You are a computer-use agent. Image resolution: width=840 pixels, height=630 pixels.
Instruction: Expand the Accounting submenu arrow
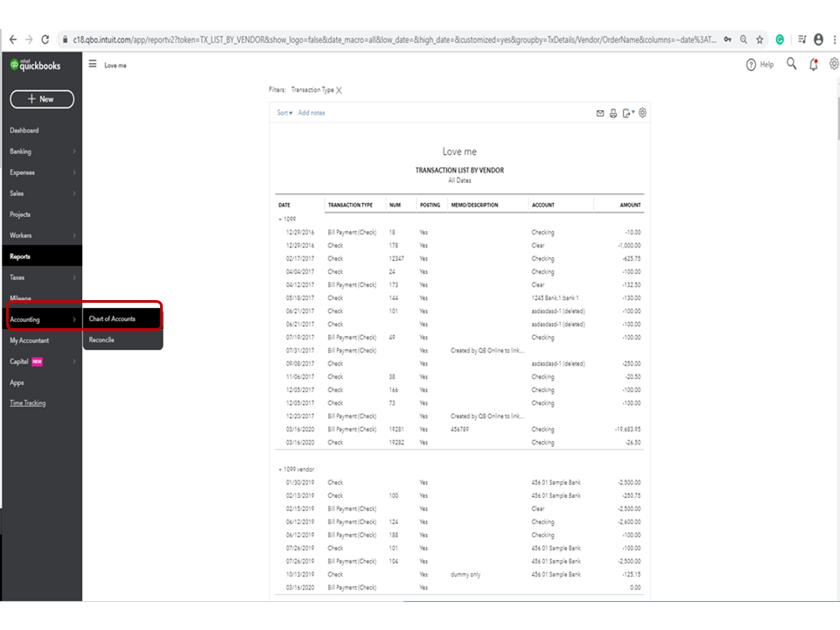point(73,319)
